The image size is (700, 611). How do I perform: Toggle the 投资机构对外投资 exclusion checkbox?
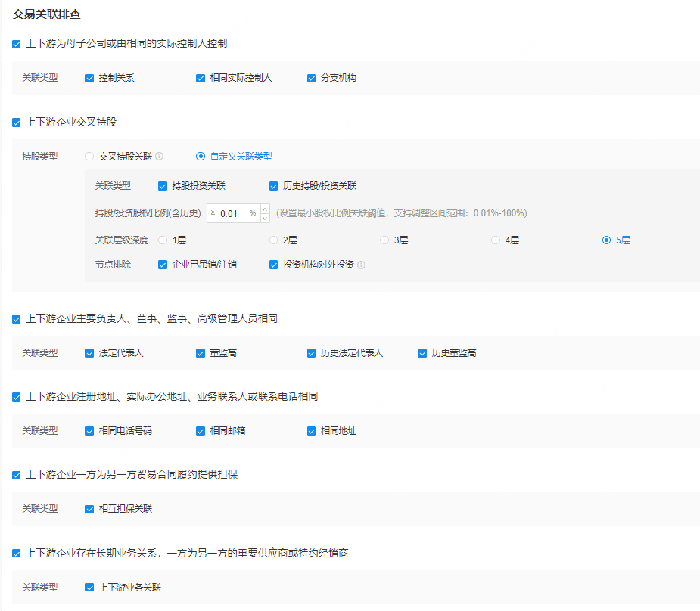click(274, 265)
